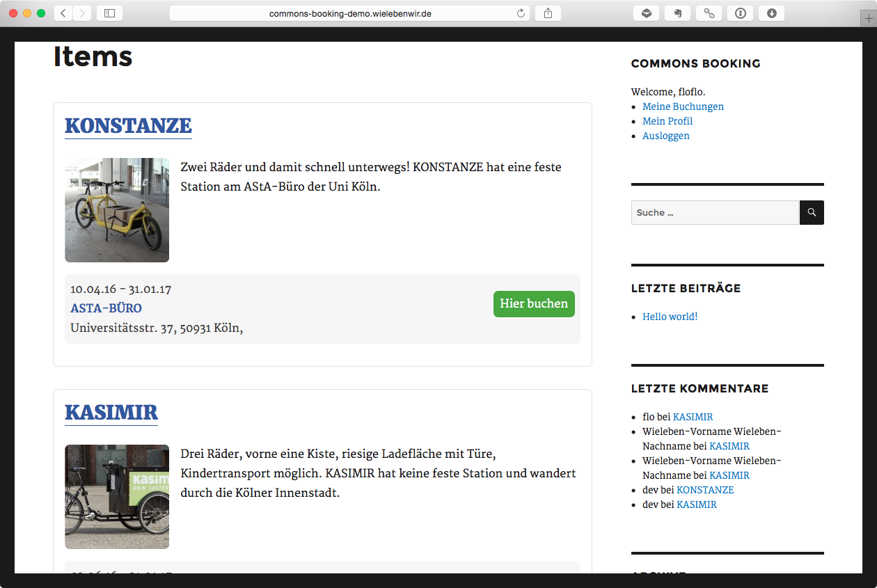The height and width of the screenshot is (588, 877).
Task: Open the KASIMIR item heading link
Action: (x=111, y=412)
